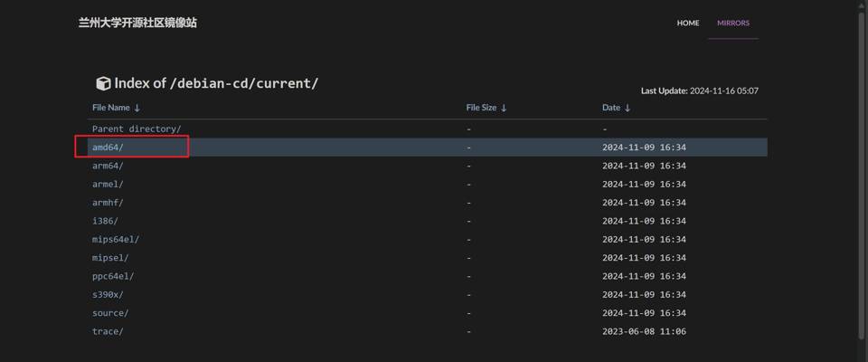The width and height of the screenshot is (868, 362).
Task: Open the HOME menu item
Action: click(x=688, y=23)
